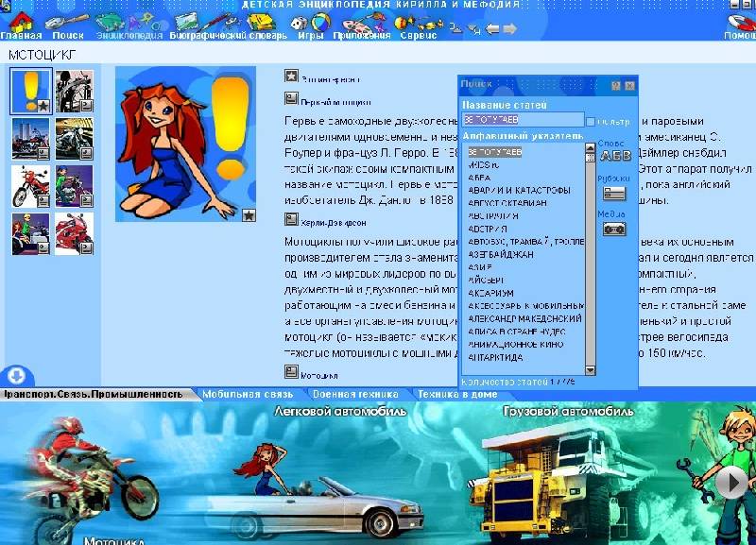This screenshot has height=545, width=756.
Task: Select motorcycle with city towers thumbnail
Action: (31, 139)
